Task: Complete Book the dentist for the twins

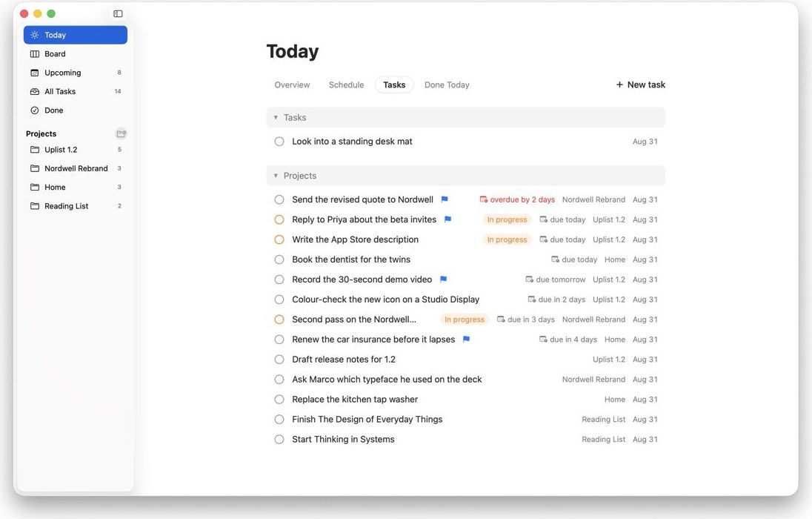Action: pos(279,259)
